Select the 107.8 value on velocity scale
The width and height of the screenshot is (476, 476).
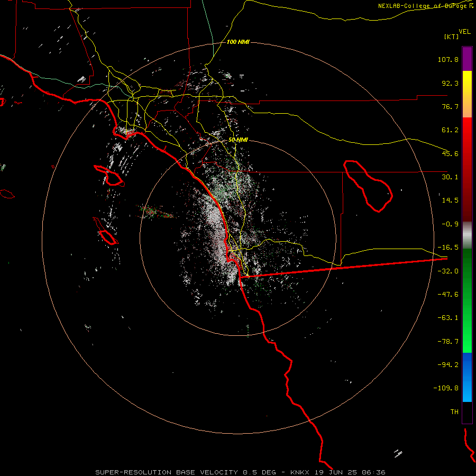pyautogui.click(x=448, y=59)
